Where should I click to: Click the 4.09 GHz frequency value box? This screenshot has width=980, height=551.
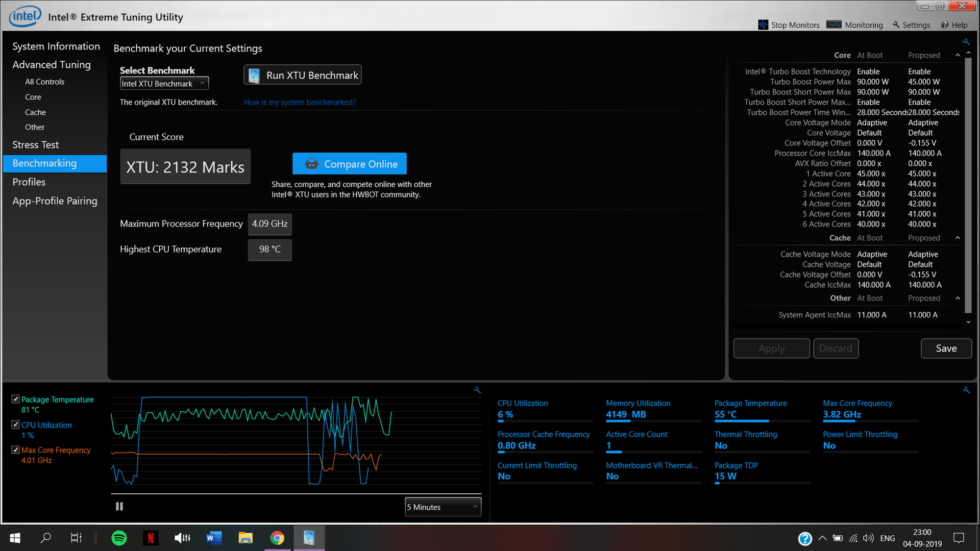pos(269,224)
